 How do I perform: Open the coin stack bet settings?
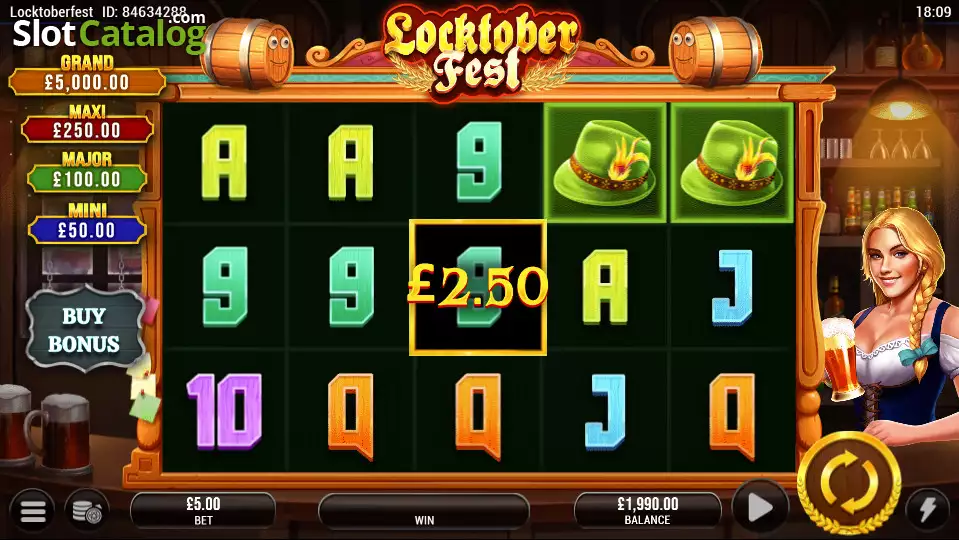click(x=87, y=509)
